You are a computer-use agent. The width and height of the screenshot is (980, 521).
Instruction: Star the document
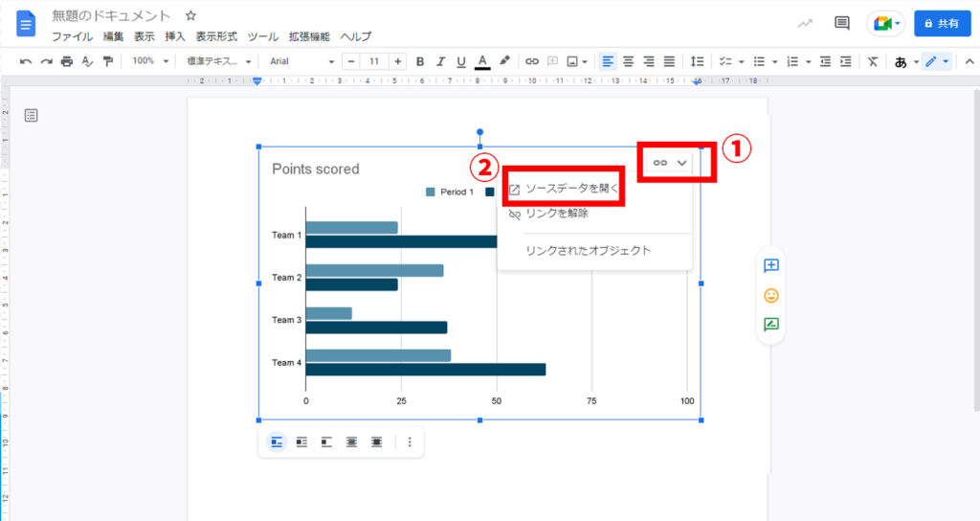click(x=190, y=15)
